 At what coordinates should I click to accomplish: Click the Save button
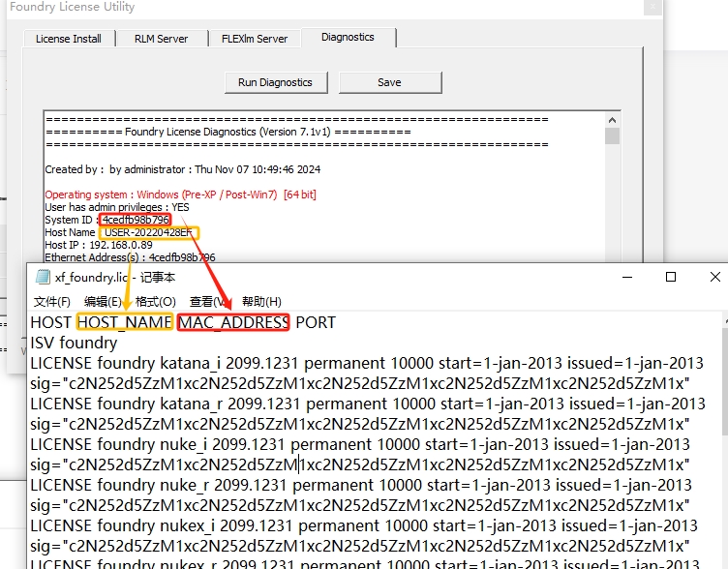click(x=389, y=82)
